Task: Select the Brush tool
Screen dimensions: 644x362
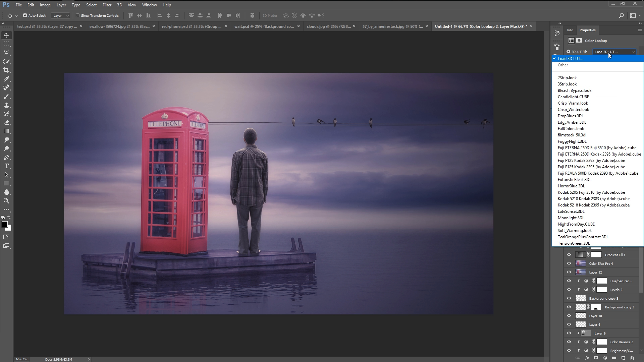Action: (x=6, y=97)
